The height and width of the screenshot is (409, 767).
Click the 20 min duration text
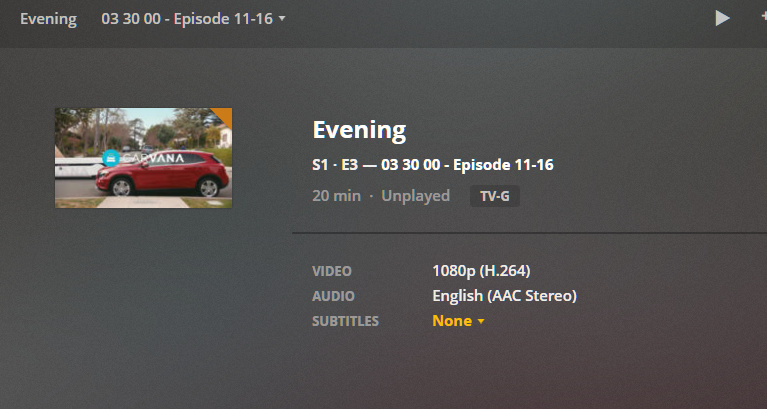(337, 196)
